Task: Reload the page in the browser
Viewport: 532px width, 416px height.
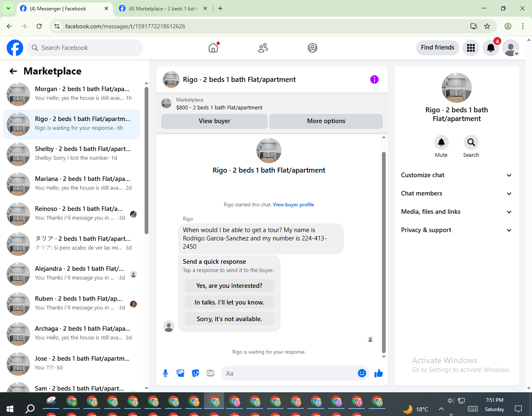Action: [x=39, y=26]
